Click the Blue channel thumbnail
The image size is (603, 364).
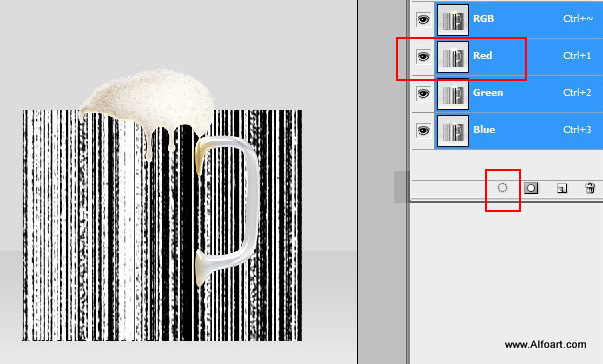tap(453, 131)
